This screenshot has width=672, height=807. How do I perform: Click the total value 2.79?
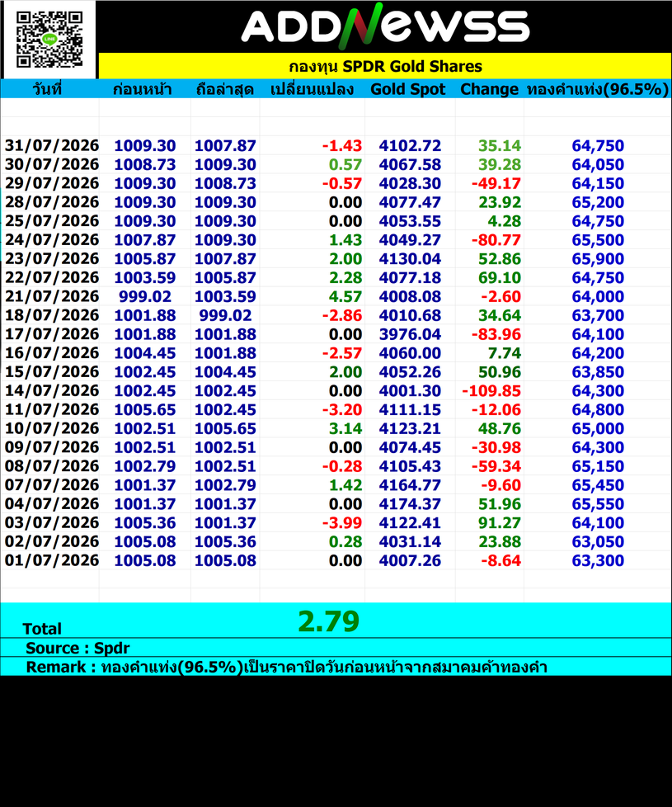pyautogui.click(x=328, y=621)
